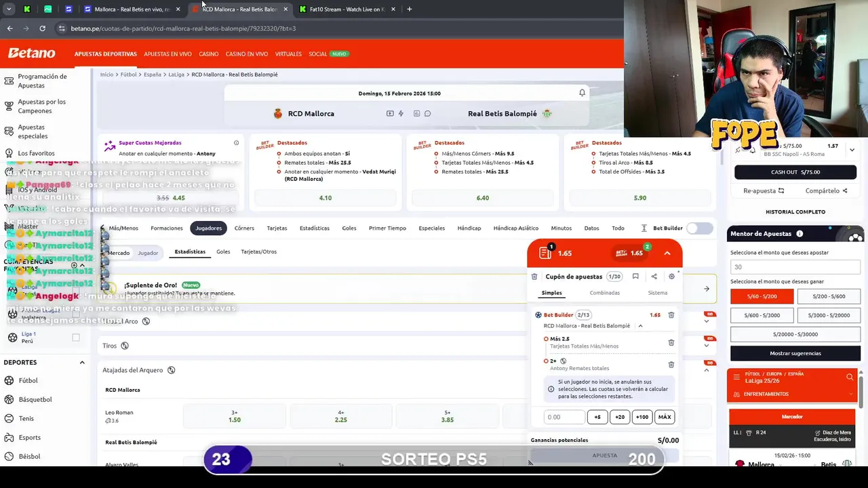Search in the LaLiga 25/26 widget
Screen dimensions: 868x488
coord(850,377)
